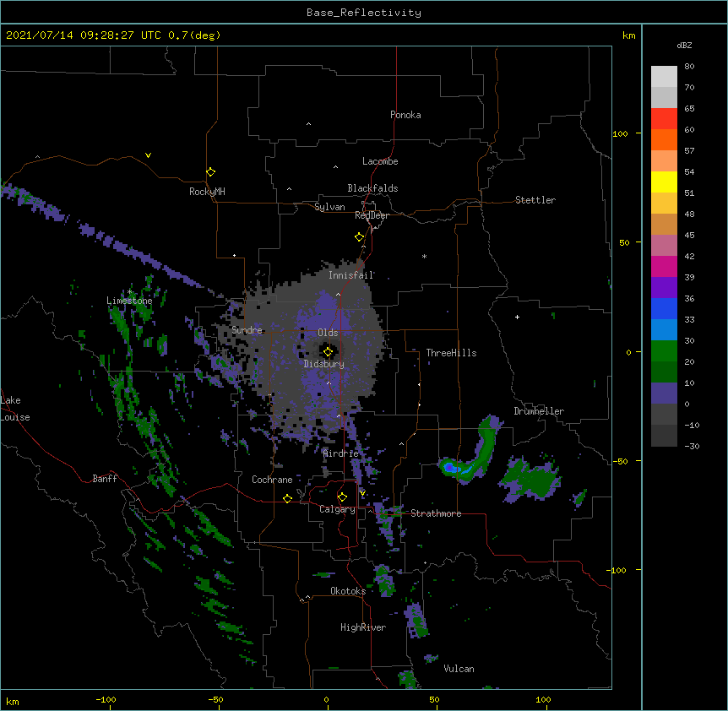Click the Ponoka city label
Viewport: 728px width, 711px height.
click(405, 115)
